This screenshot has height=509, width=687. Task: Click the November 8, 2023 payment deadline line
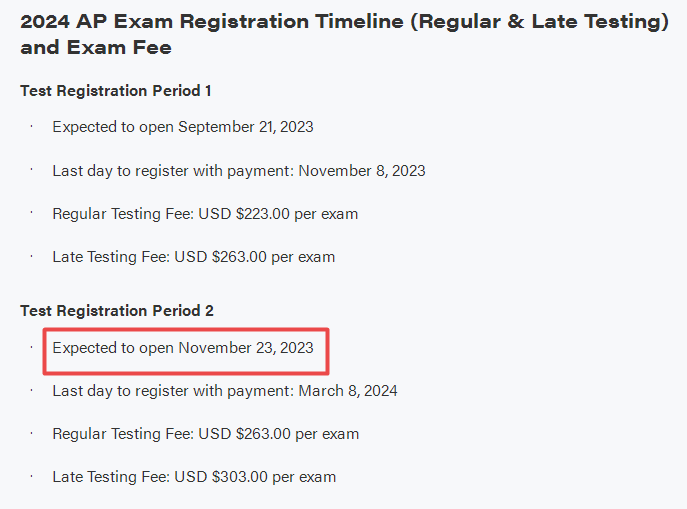pos(239,171)
